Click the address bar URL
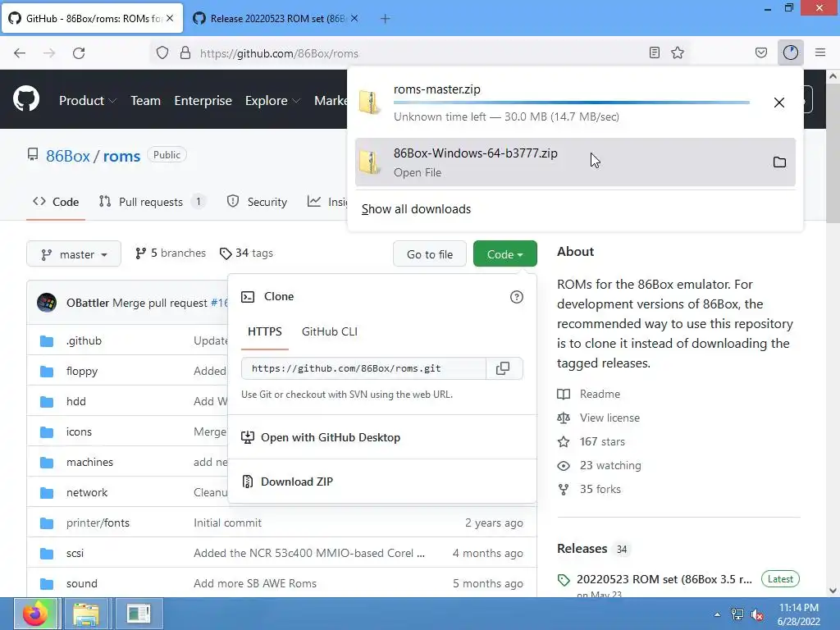Screen dimensions: 840x630 point(279,53)
